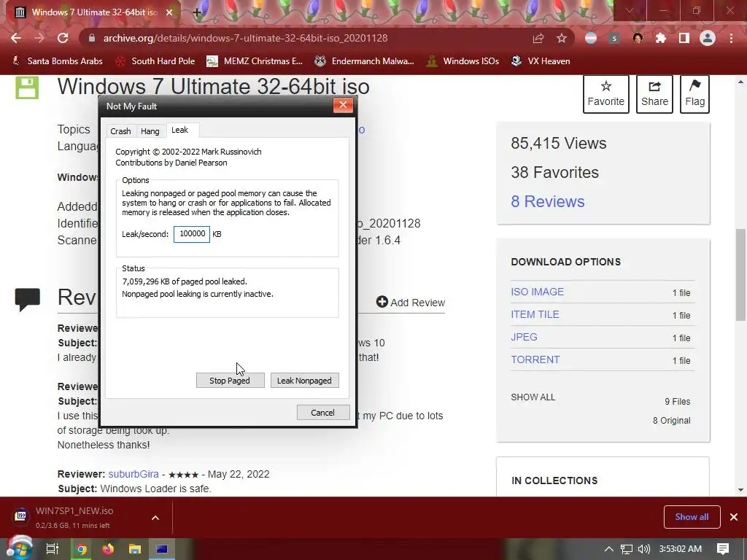Click the Share button on archive page
Screen dimensions: 747x560
pyautogui.click(x=654, y=94)
